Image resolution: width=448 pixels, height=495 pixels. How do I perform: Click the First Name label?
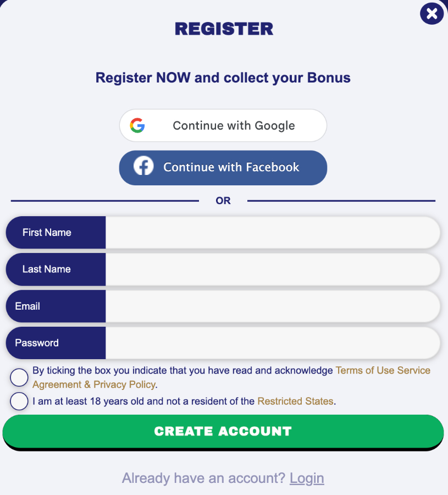[x=47, y=232]
